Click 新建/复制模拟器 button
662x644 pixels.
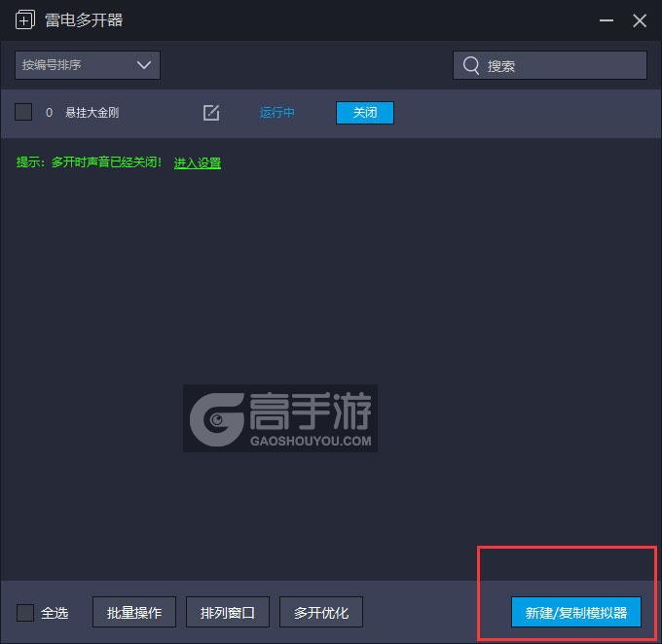coord(576,612)
